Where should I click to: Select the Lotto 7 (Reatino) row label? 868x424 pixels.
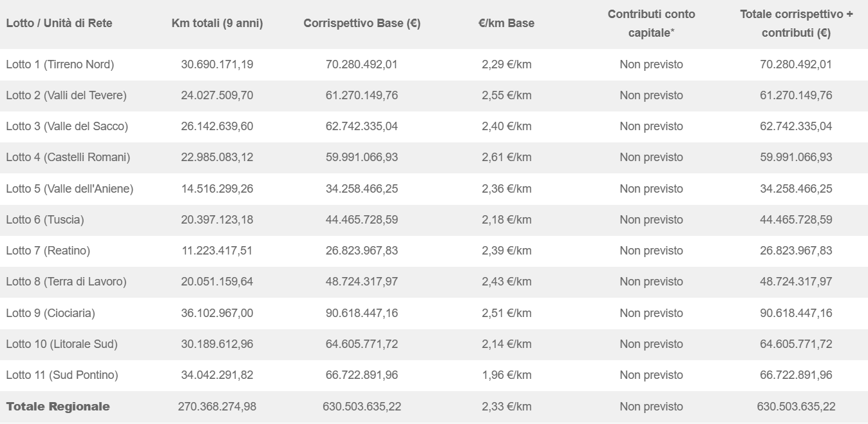click(x=48, y=251)
